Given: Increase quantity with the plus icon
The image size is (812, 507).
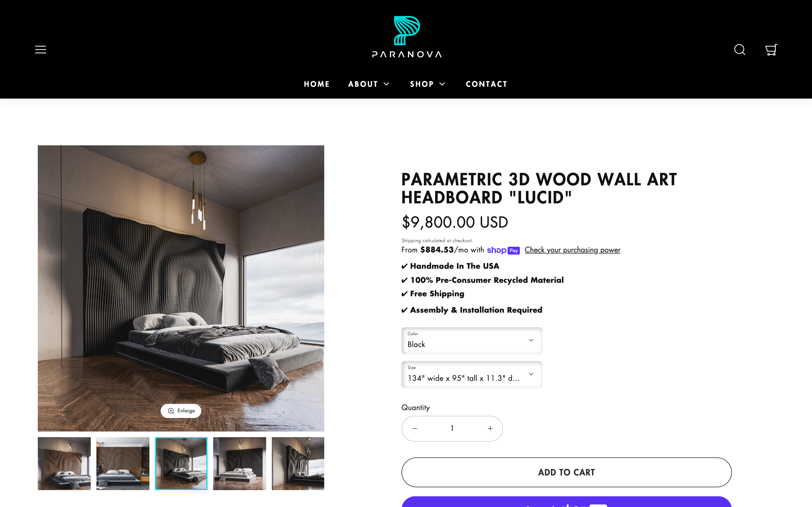Looking at the screenshot, I should 490,428.
